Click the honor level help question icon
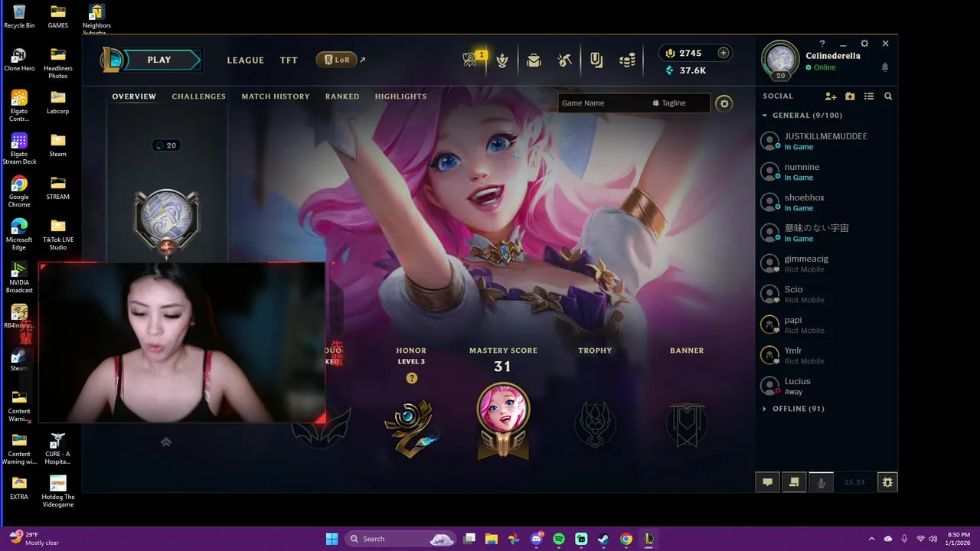The width and height of the screenshot is (980, 551). 411,378
